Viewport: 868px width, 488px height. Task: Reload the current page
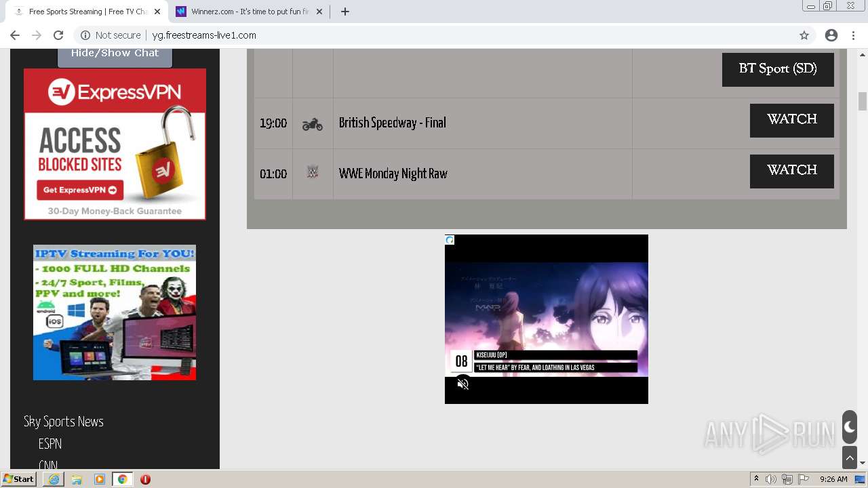[x=58, y=35]
